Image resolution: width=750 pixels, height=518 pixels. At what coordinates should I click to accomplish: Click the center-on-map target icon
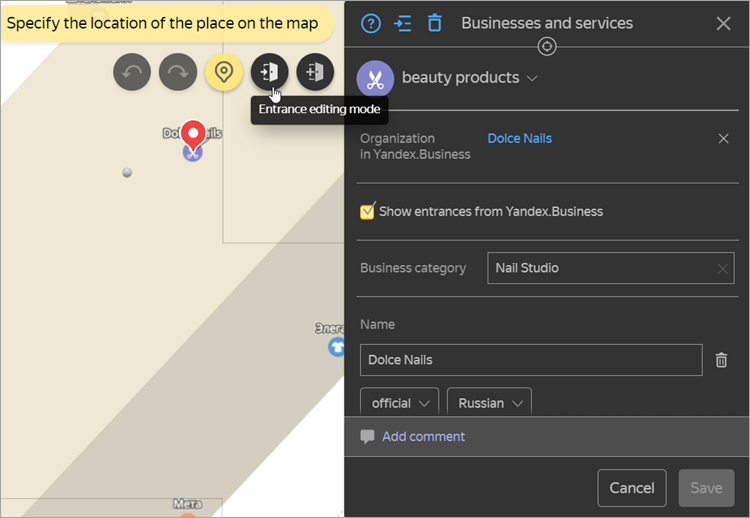click(x=547, y=46)
